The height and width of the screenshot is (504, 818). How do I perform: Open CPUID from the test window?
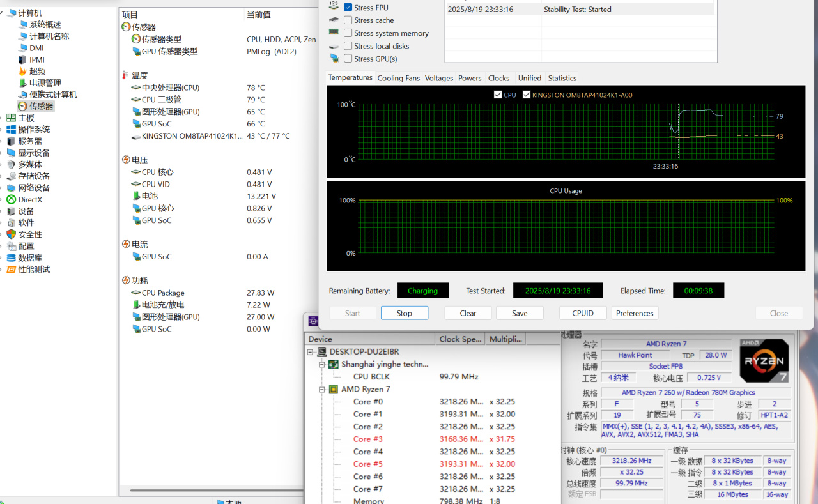(583, 313)
